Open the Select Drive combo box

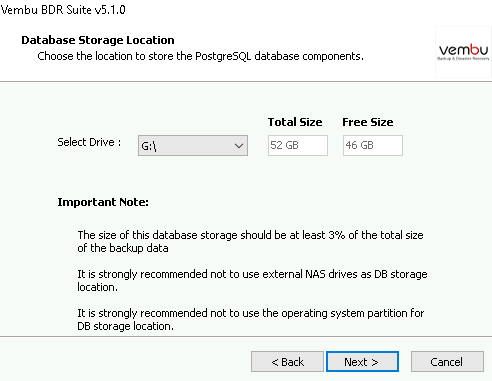pyautogui.click(x=193, y=145)
